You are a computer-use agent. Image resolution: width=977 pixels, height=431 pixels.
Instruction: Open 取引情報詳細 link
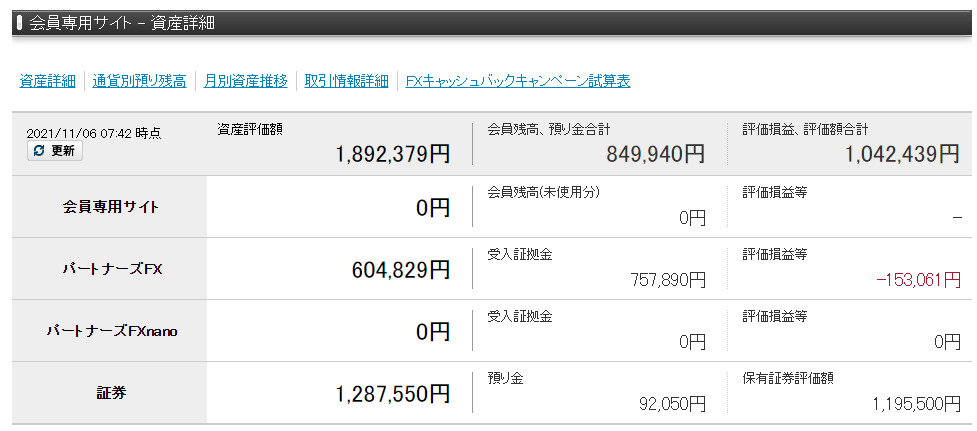(x=346, y=81)
